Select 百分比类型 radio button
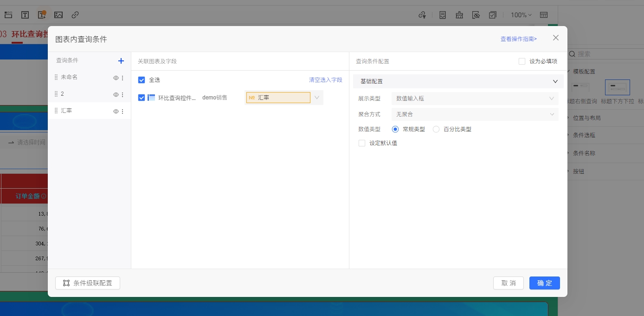This screenshot has height=316, width=644. pyautogui.click(x=436, y=129)
